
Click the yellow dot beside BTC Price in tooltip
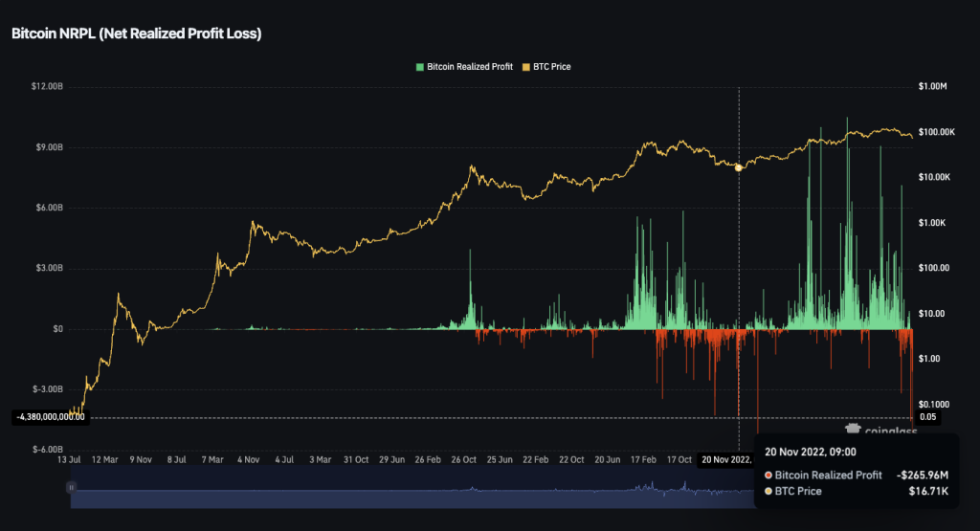point(768,491)
